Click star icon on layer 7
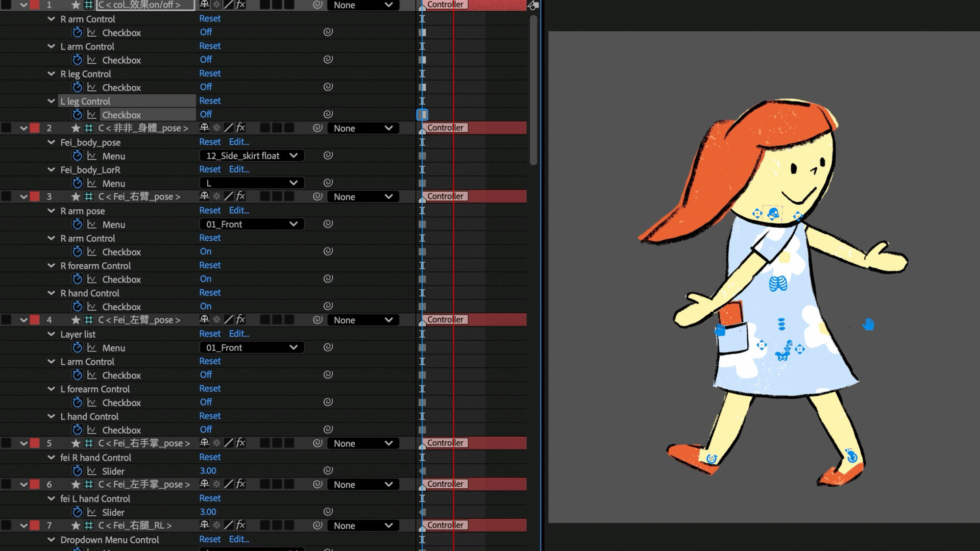 (x=76, y=525)
